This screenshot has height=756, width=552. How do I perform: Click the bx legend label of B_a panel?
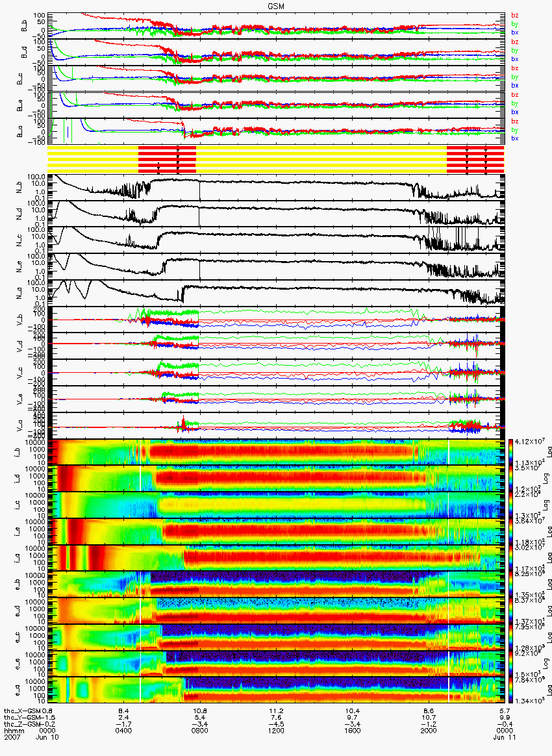(515, 138)
